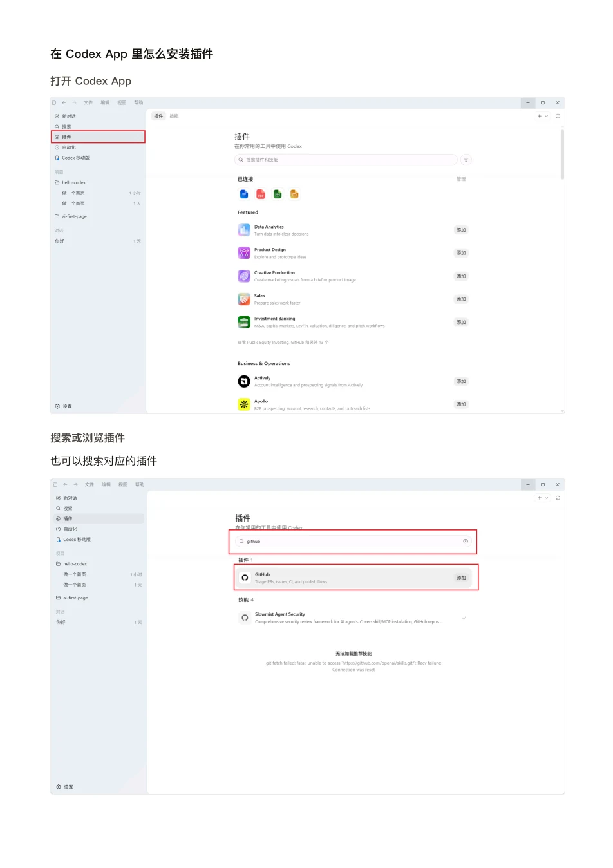The image size is (613, 868).
Task: Open the 视图 menu in upper window
Action: [x=122, y=102]
